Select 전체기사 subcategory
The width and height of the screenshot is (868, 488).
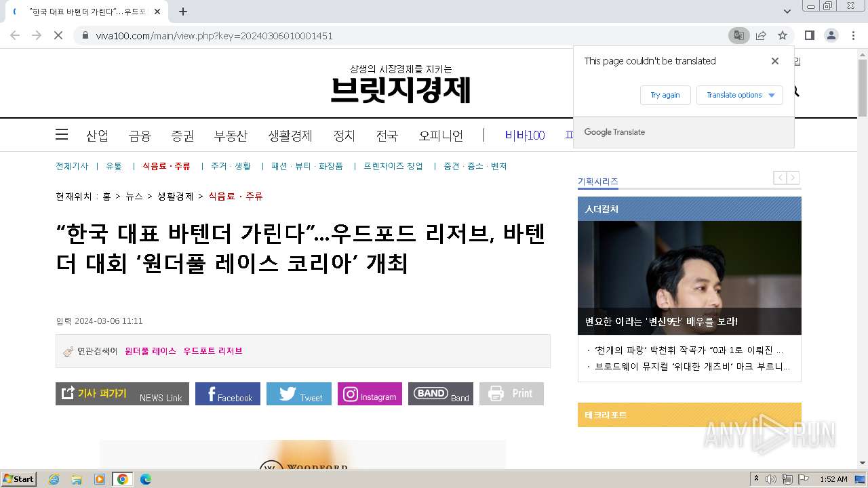point(72,166)
